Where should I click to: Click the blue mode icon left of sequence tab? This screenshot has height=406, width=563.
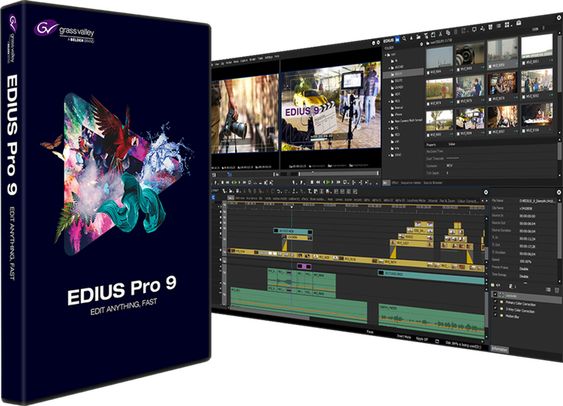point(214,197)
